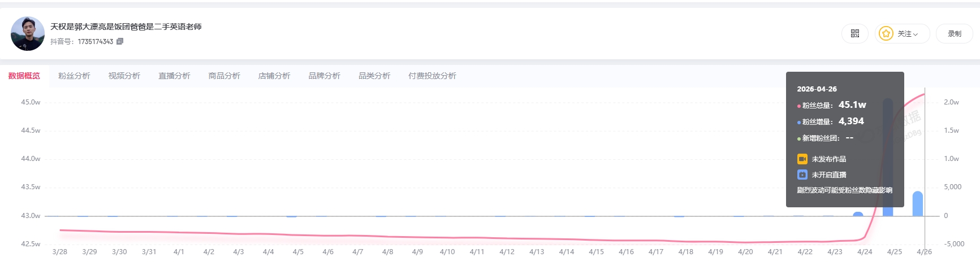The image size is (980, 270).
Task: Go to the 视频分析 tab
Action: point(124,76)
